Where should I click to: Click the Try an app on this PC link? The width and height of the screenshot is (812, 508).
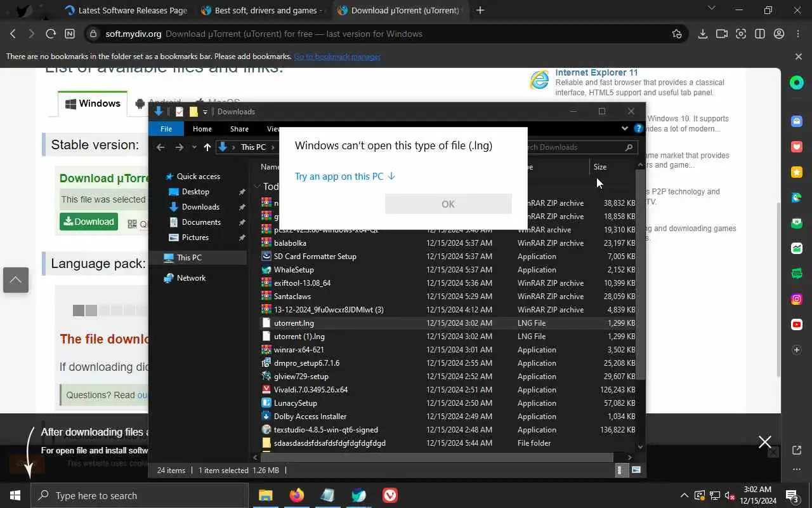pos(344,177)
